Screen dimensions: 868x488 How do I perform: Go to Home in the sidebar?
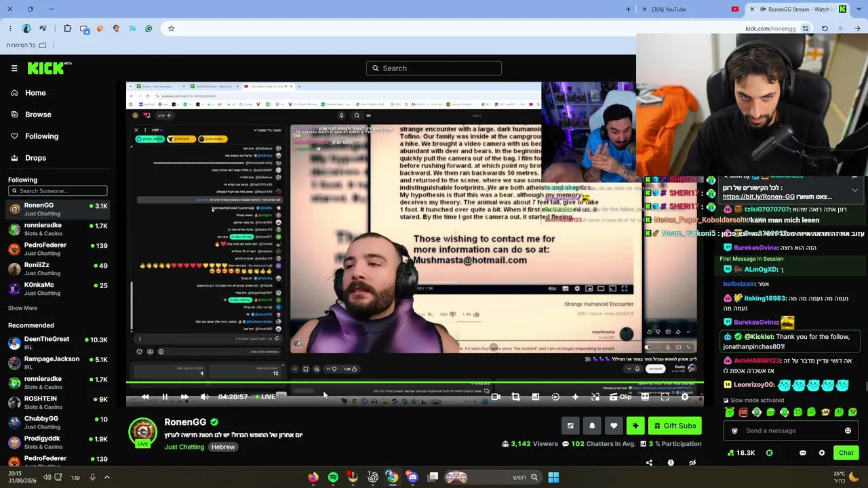pos(35,93)
